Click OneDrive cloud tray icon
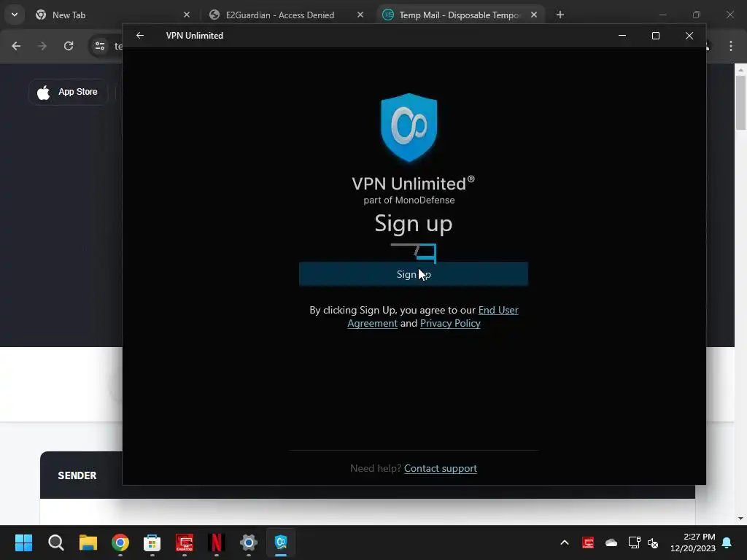This screenshot has height=560, width=747. pyautogui.click(x=611, y=542)
